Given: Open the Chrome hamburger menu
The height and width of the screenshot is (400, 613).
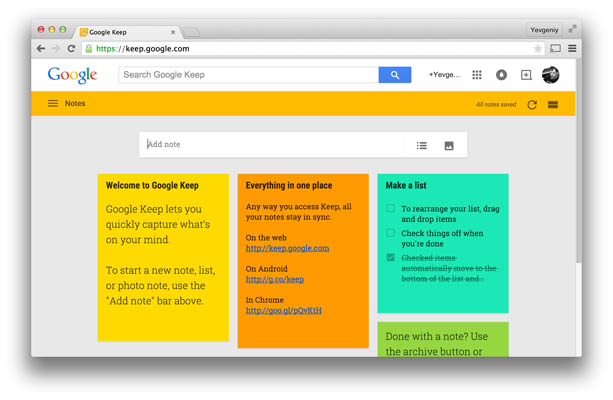Looking at the screenshot, I should tap(572, 48).
